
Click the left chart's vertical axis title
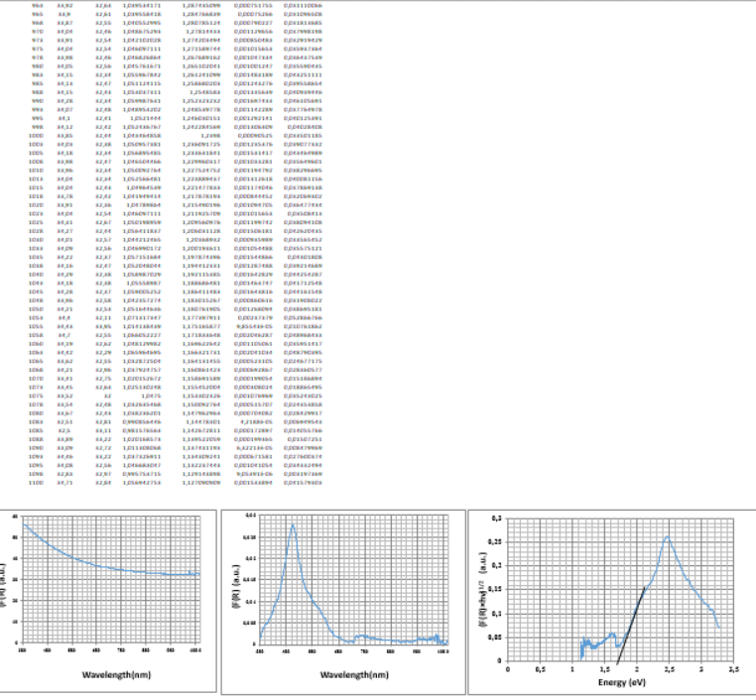pyautogui.click(x=2, y=584)
